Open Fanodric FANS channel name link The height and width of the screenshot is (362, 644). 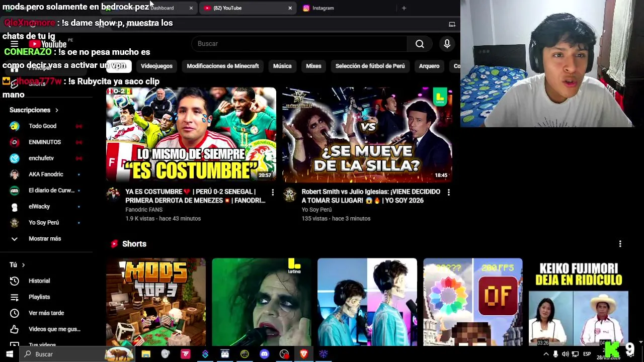144,210
